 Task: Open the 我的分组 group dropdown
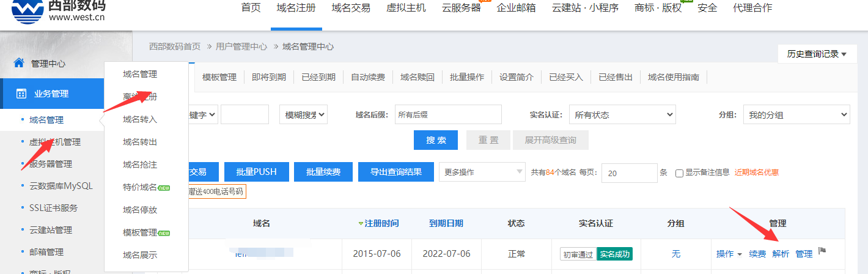[796, 114]
